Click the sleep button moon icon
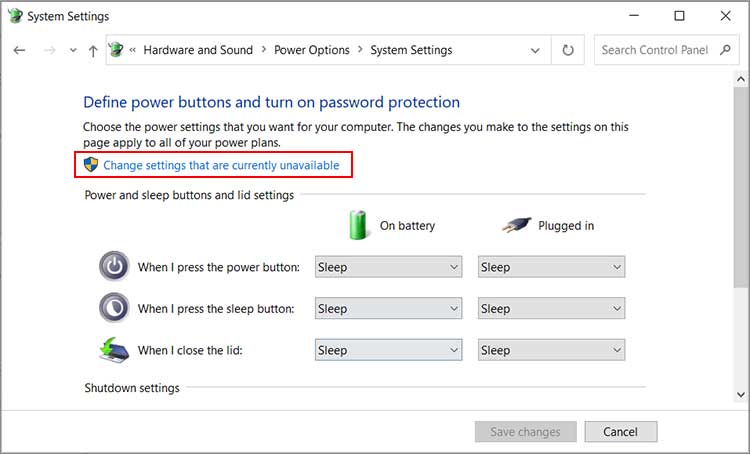 tap(115, 308)
